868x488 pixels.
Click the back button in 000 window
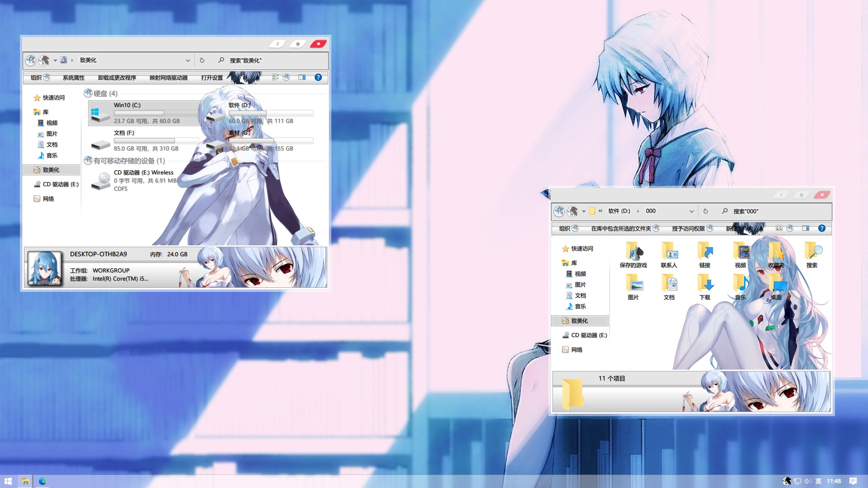tap(559, 211)
